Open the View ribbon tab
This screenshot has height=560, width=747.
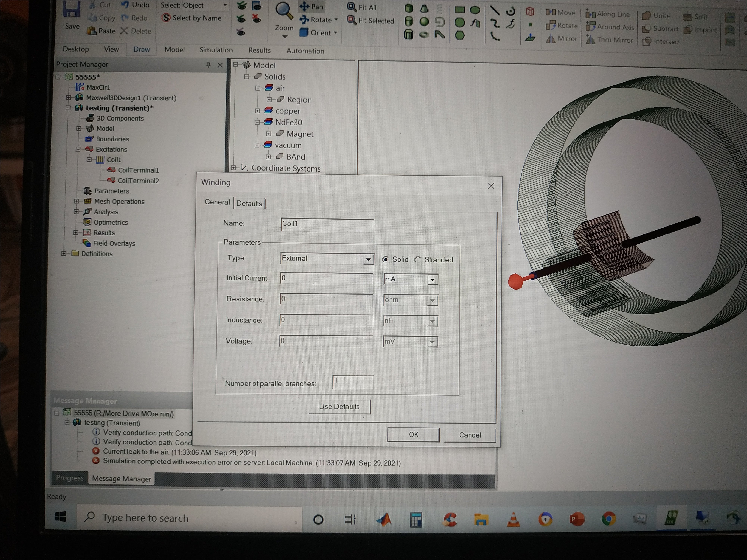(x=111, y=49)
